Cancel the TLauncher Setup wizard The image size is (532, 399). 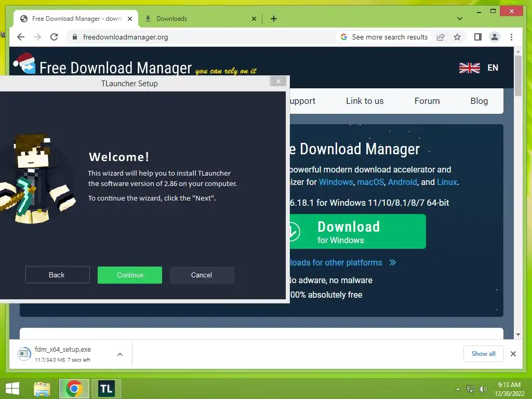coord(202,275)
